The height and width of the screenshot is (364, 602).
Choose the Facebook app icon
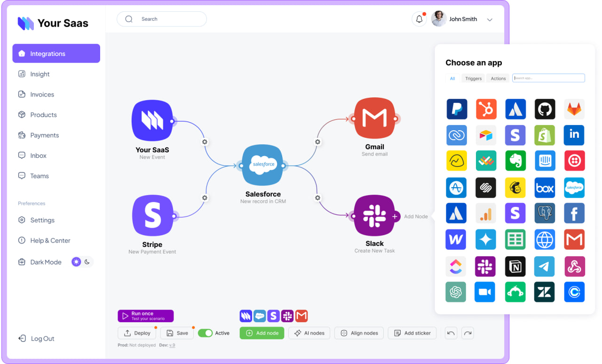coord(574,213)
